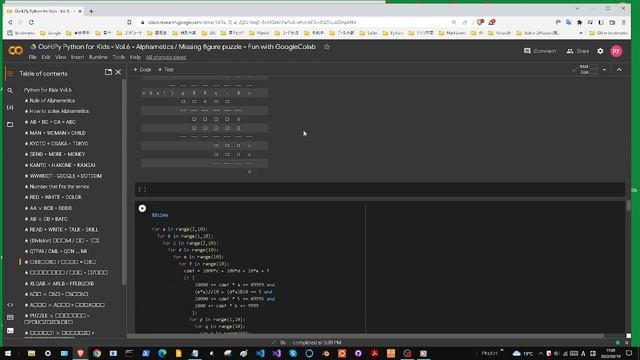Add a new Text cell

click(166, 70)
